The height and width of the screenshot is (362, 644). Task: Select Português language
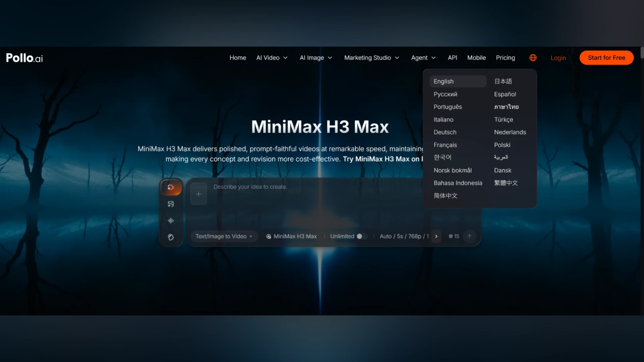(447, 107)
